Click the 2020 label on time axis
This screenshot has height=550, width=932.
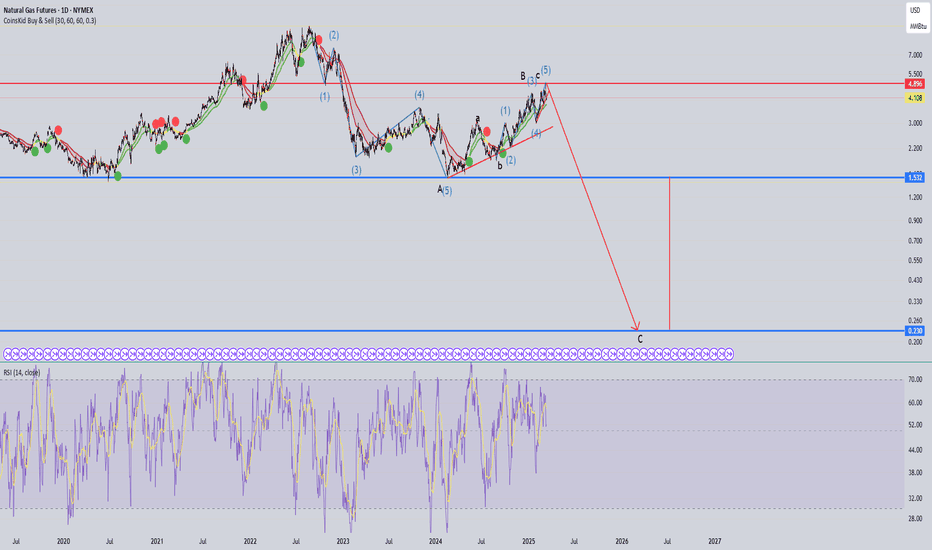coord(64,542)
